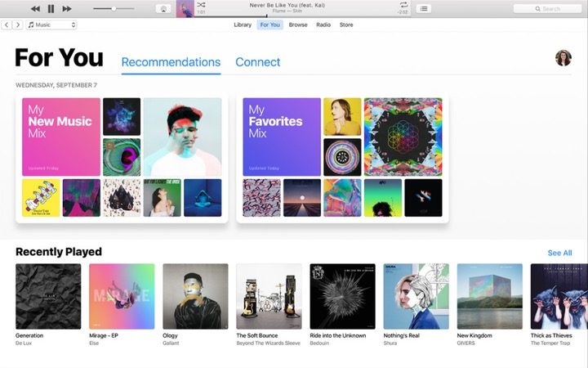Screen dimensions: 588x368
Task: Switch to the Library tab
Action: click(x=243, y=25)
